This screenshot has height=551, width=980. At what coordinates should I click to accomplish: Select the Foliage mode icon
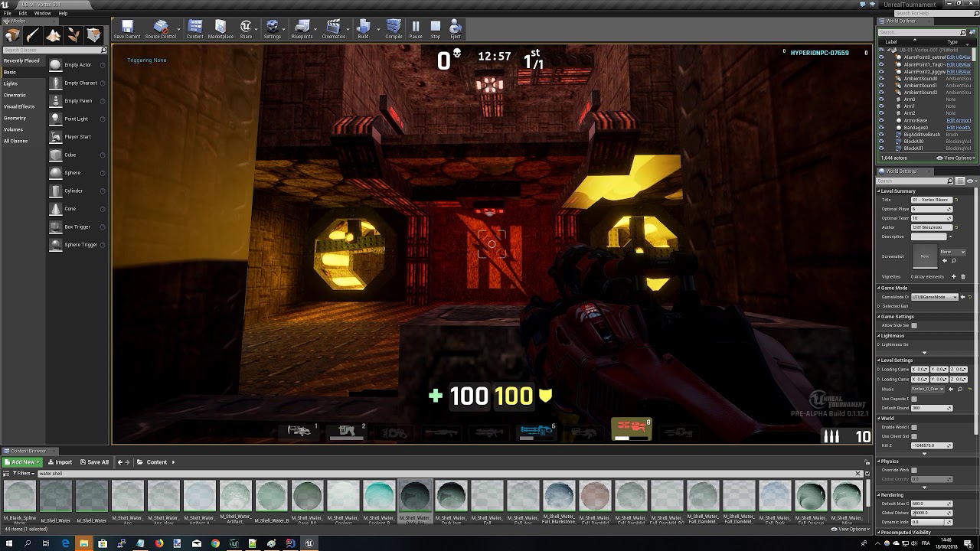coord(73,35)
